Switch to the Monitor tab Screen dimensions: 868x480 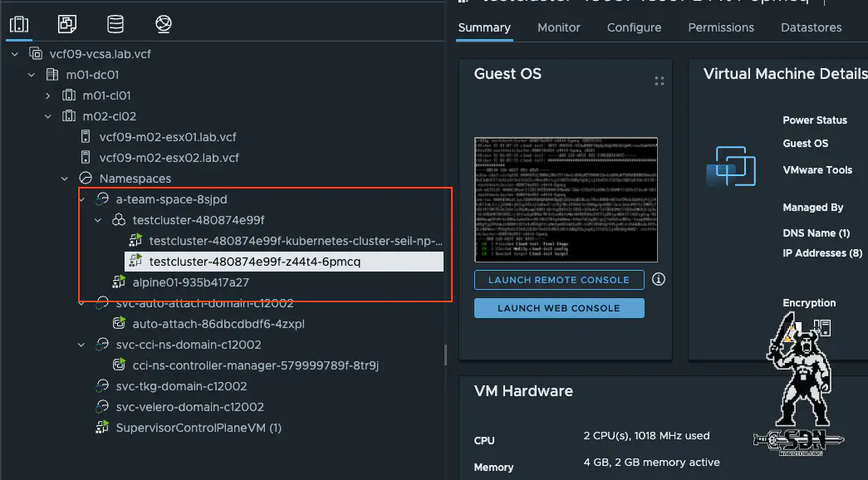tap(558, 27)
